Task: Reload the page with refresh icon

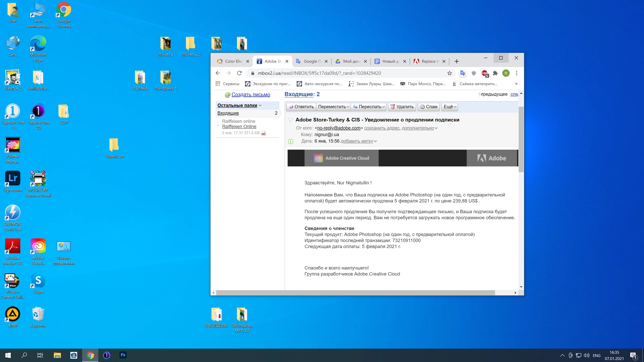Action: pyautogui.click(x=239, y=73)
